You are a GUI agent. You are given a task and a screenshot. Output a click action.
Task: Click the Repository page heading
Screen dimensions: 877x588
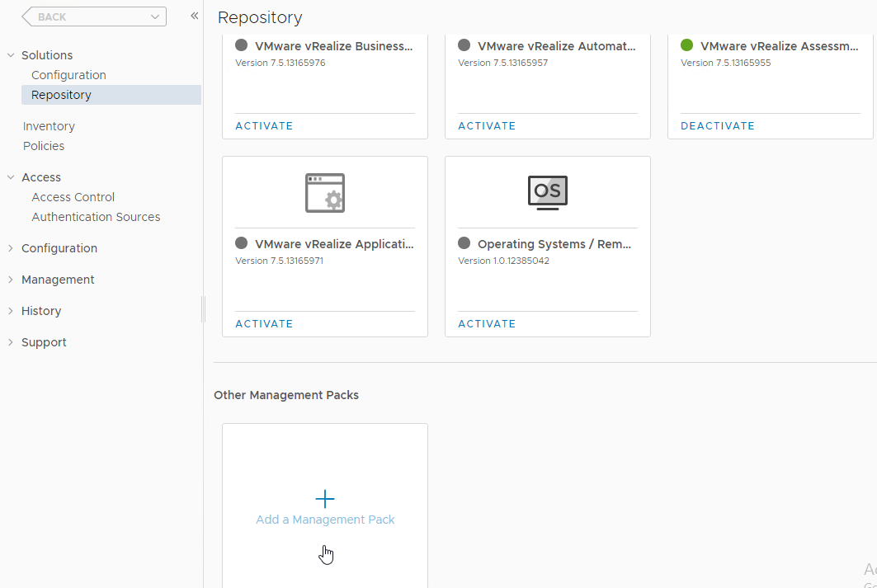(260, 18)
